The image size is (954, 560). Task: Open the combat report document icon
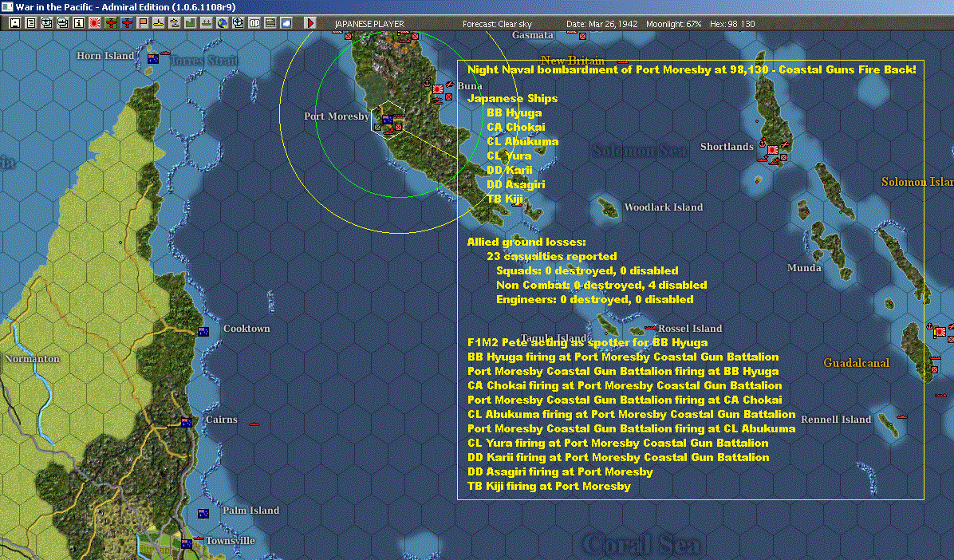tap(31, 23)
